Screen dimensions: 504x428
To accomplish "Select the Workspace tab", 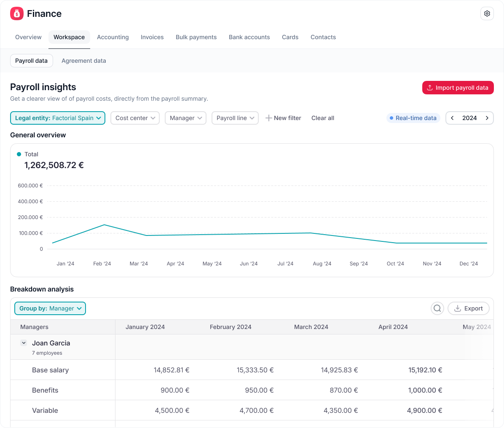I will [69, 37].
